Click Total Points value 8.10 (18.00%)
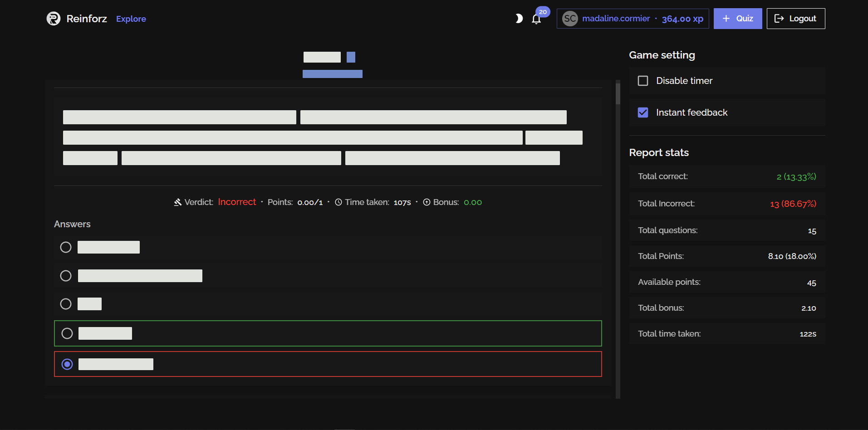Image resolution: width=868 pixels, height=430 pixels. (x=792, y=256)
